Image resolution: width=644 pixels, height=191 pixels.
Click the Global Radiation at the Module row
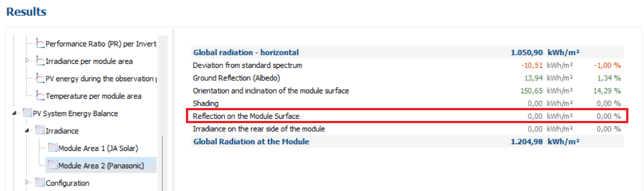(x=407, y=142)
